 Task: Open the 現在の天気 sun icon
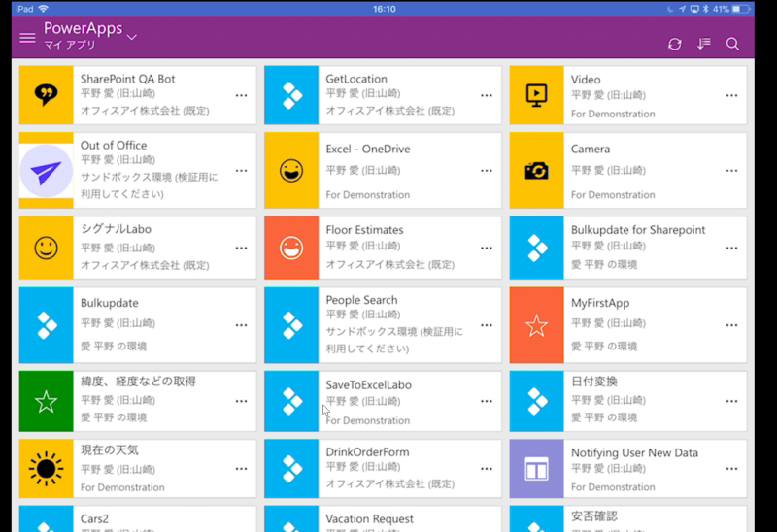point(46,469)
